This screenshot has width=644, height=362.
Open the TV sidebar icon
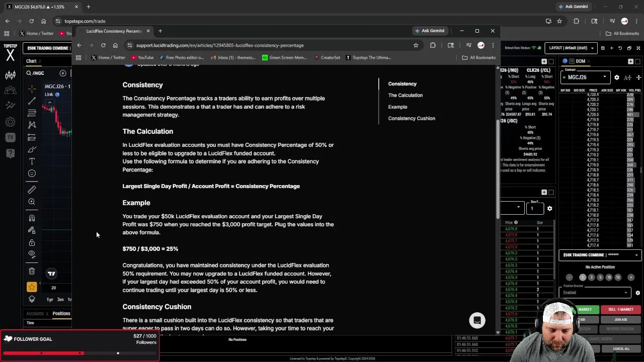10,137
